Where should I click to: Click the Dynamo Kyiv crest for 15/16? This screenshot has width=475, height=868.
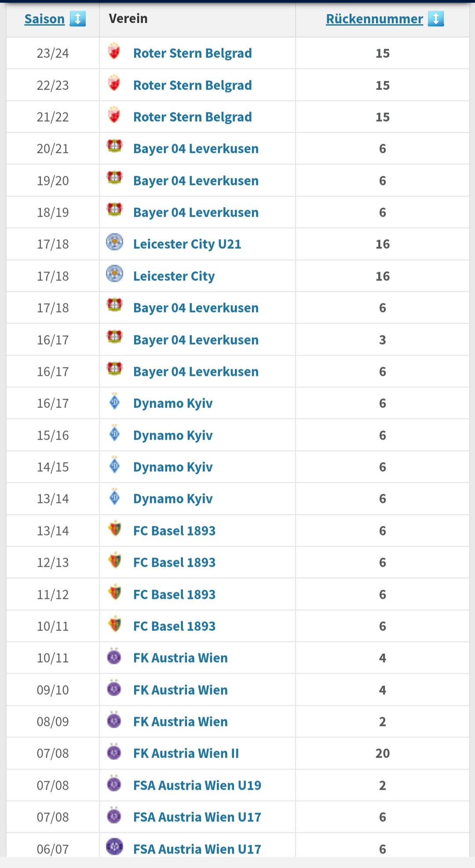pos(115,433)
